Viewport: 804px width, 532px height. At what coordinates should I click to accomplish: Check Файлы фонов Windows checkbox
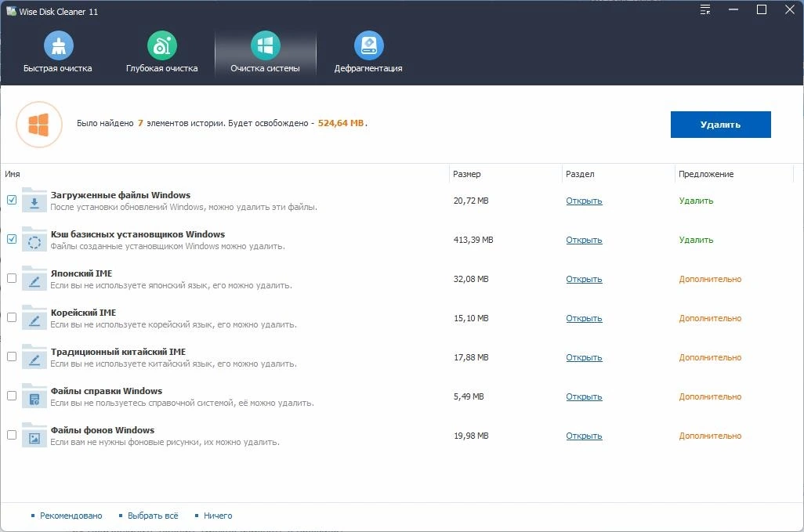pyautogui.click(x=12, y=435)
